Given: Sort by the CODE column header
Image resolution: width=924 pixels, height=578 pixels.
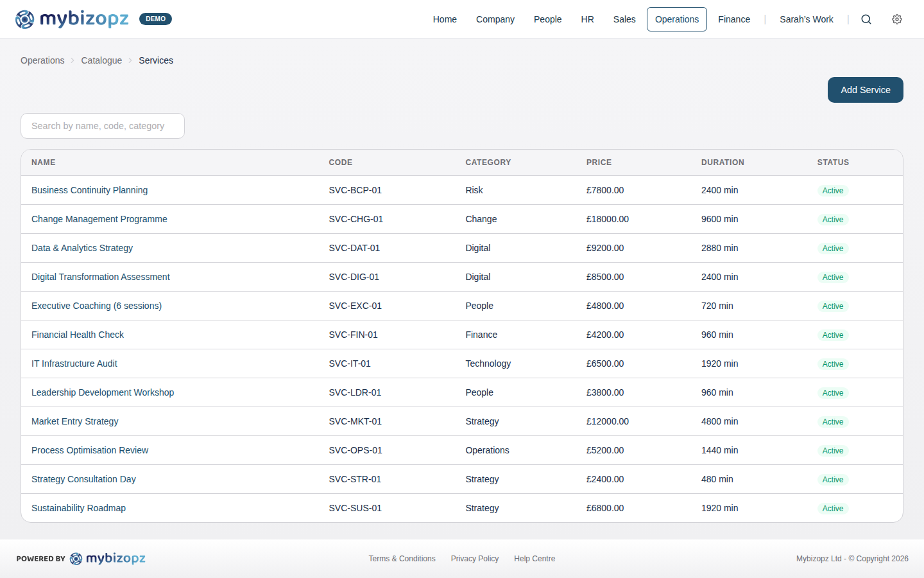Looking at the screenshot, I should pos(341,162).
